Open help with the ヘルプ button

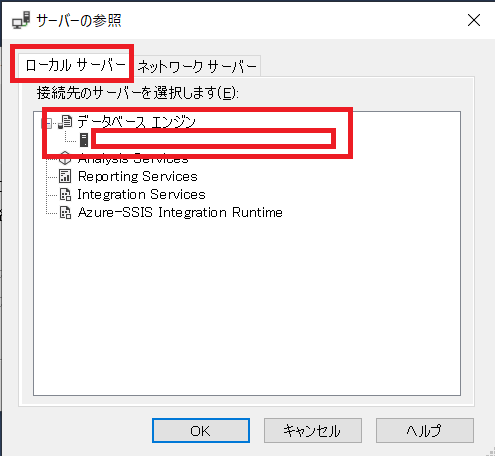[x=425, y=431]
